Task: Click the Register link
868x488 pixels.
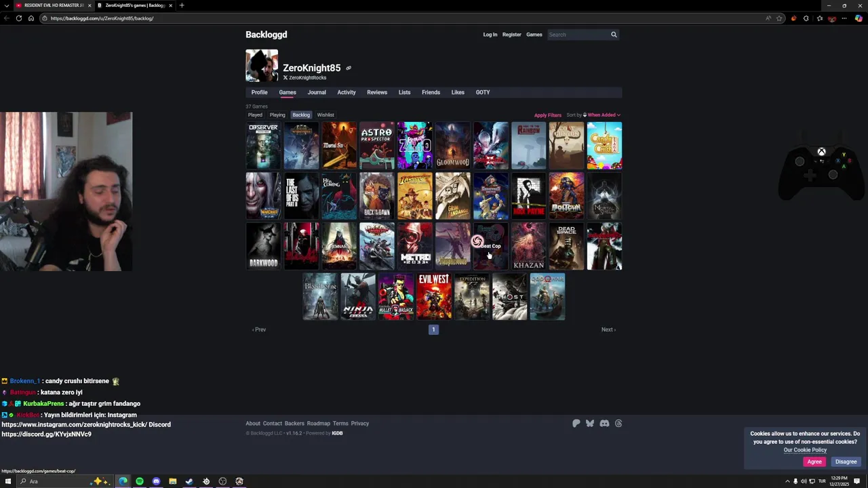Action: [x=512, y=35]
